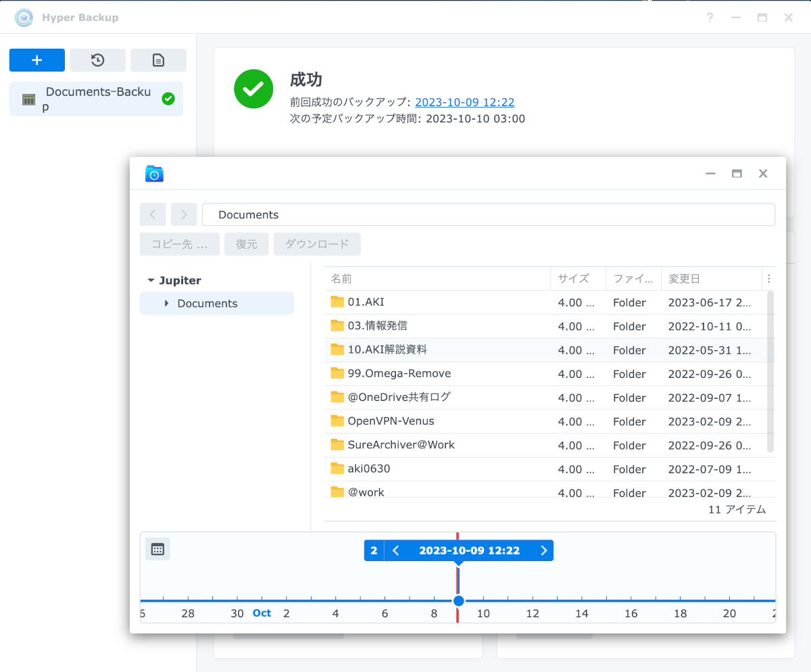Click the version count badge 2
This screenshot has width=811, height=672.
374,550
